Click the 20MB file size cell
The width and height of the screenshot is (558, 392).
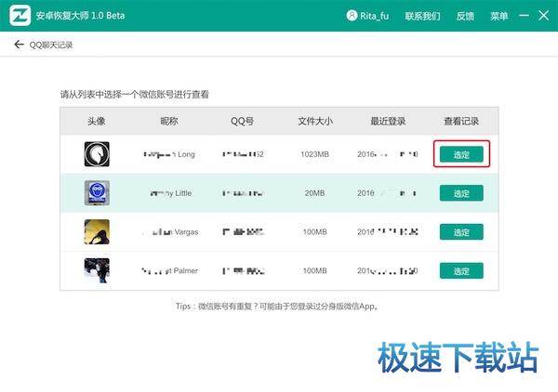(x=314, y=193)
